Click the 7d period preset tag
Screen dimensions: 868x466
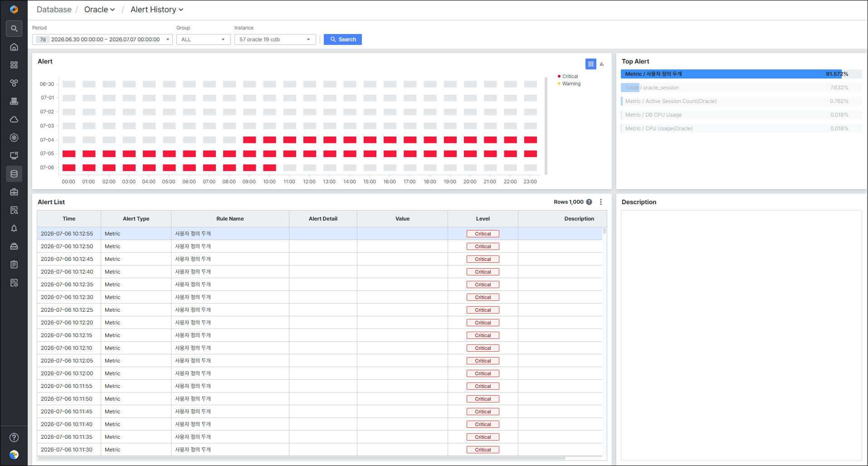click(x=43, y=39)
